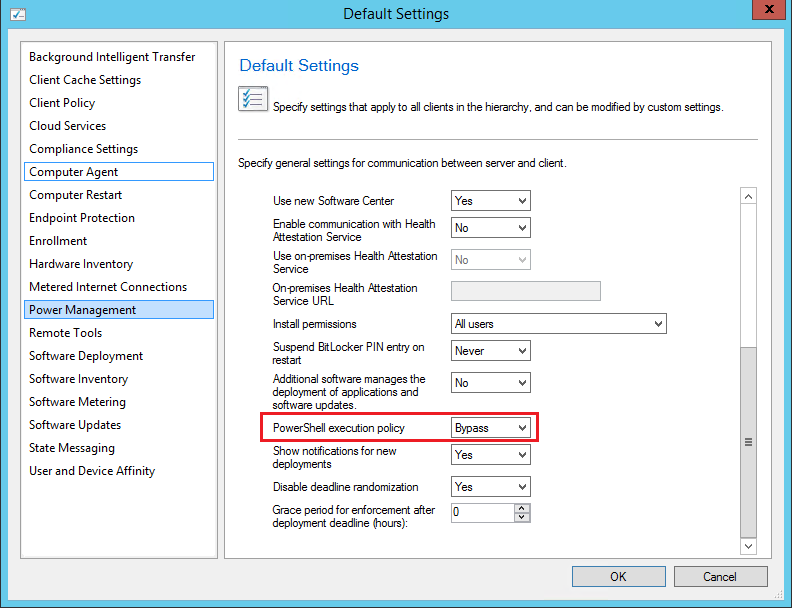
Task: Decrease grace period with down spinner arrow
Action: pyautogui.click(x=522, y=517)
